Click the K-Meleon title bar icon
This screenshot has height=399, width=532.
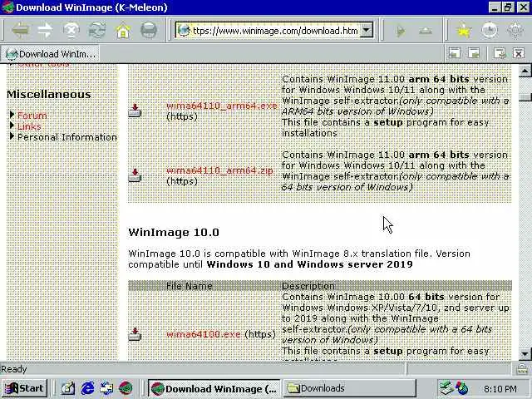(x=7, y=7)
